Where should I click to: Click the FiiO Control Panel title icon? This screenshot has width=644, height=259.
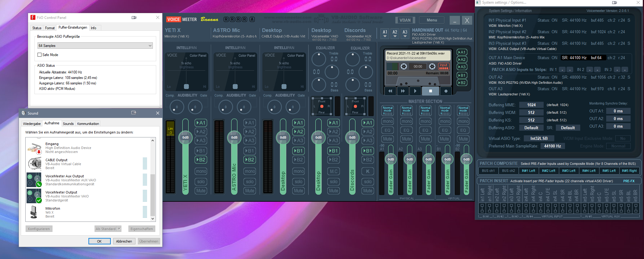coord(33,17)
